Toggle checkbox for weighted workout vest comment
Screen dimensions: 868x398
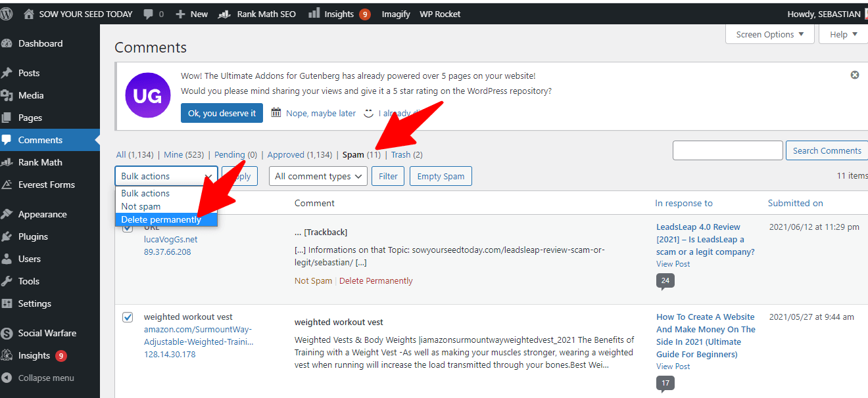[x=128, y=317]
